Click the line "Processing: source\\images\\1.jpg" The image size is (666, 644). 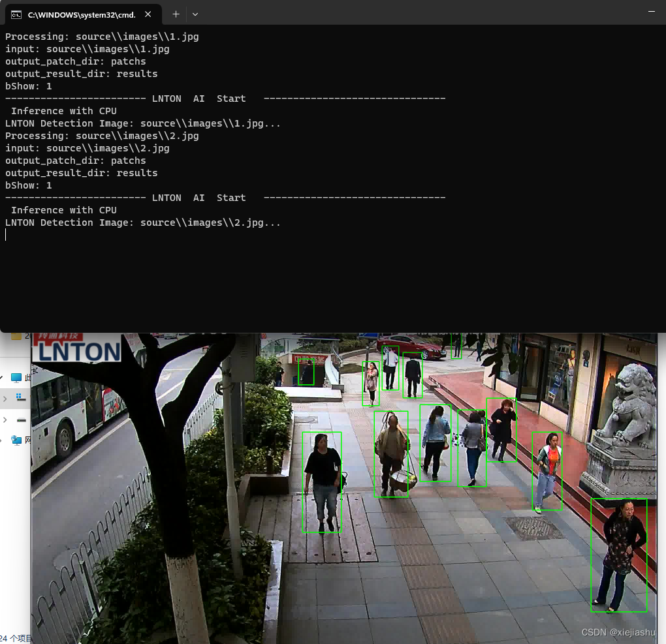[x=102, y=37]
